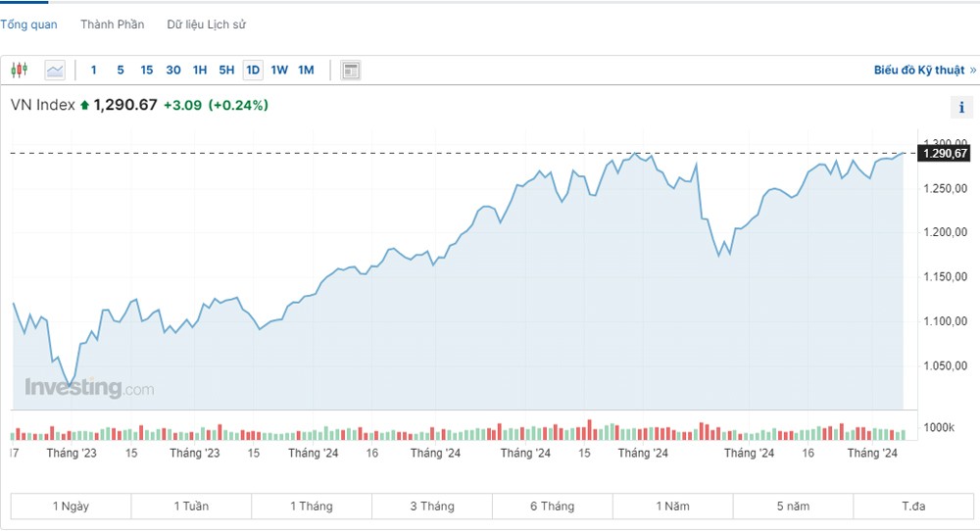The height and width of the screenshot is (531, 980).
Task: Choose the 5H timeframe
Action: pos(226,70)
